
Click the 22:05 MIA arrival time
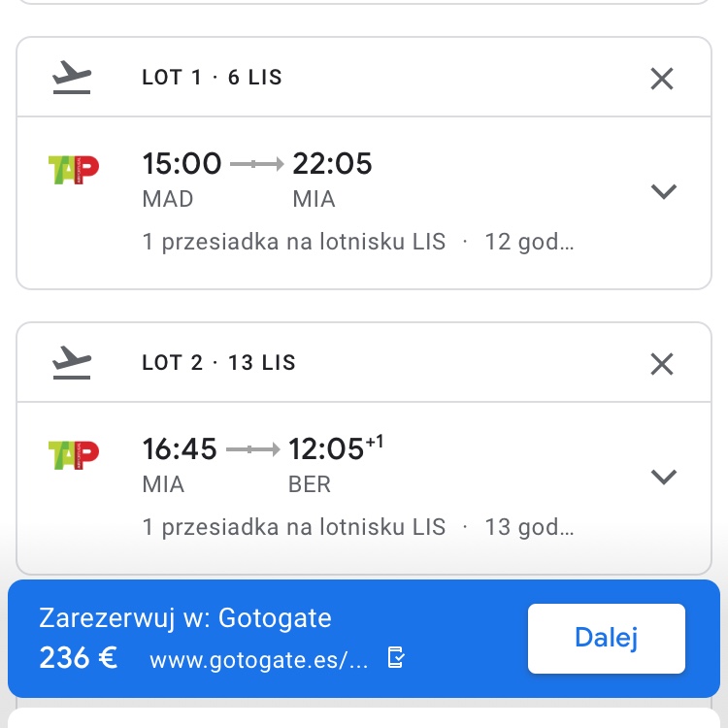pyautogui.click(x=332, y=163)
